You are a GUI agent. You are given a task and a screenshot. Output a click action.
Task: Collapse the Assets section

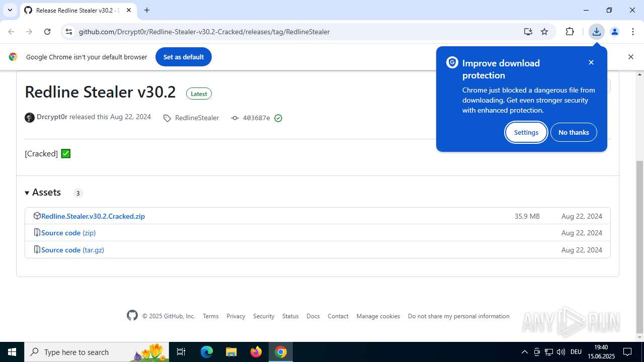click(x=43, y=193)
